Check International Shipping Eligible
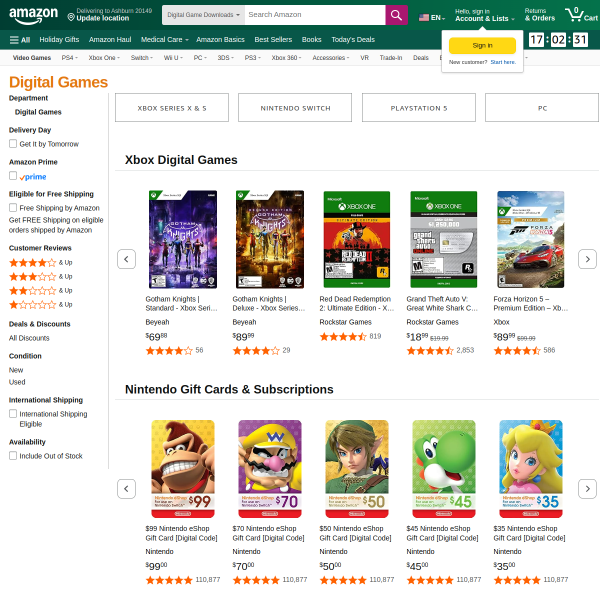This screenshot has width=600, height=600. 13,414
